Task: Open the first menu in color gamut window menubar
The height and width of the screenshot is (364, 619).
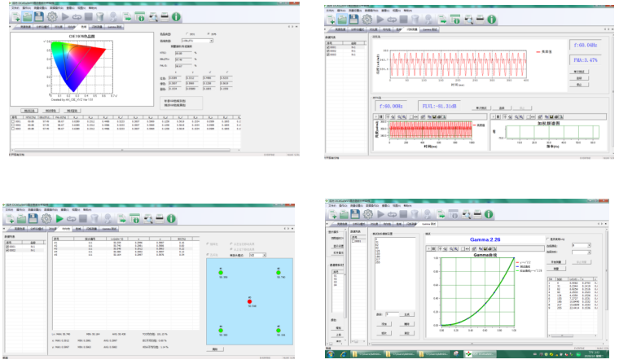Action: click(x=15, y=7)
